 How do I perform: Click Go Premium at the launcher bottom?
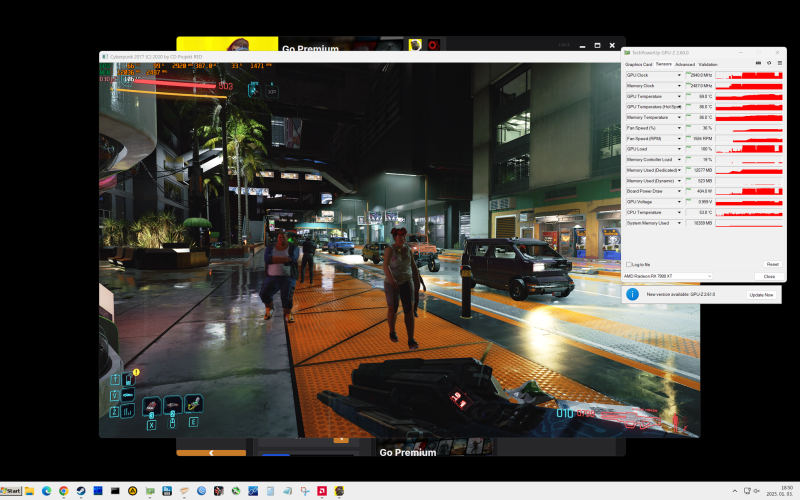[x=408, y=452]
